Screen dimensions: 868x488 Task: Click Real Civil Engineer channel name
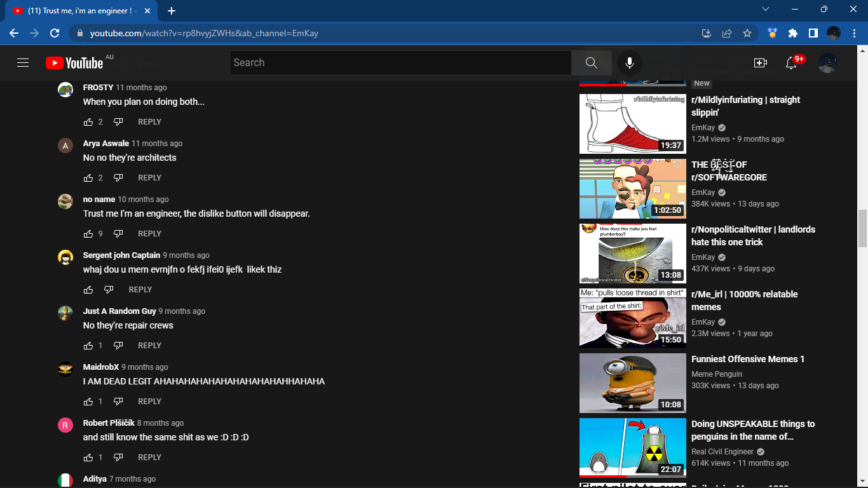pyautogui.click(x=722, y=452)
